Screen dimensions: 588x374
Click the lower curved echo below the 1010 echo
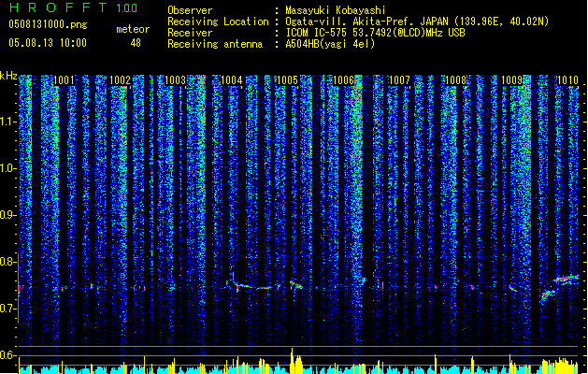click(548, 295)
